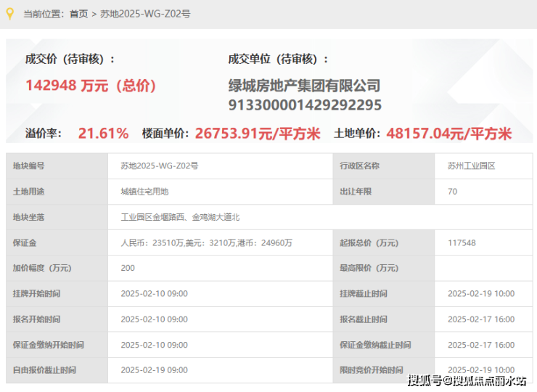
Task: Click the 成交价（待审核） heading
Action: pos(70,60)
